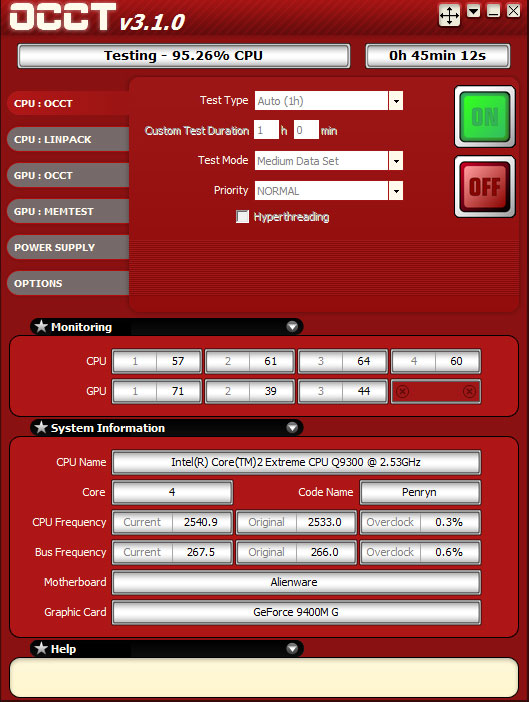Click the elapsed time 0h 45min 12s display
The width and height of the screenshot is (529, 702).
[438, 56]
